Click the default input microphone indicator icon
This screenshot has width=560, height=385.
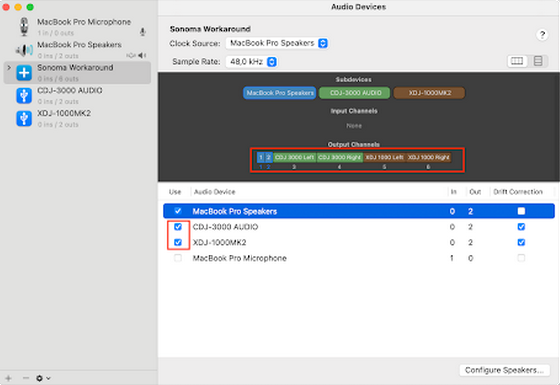point(142,32)
